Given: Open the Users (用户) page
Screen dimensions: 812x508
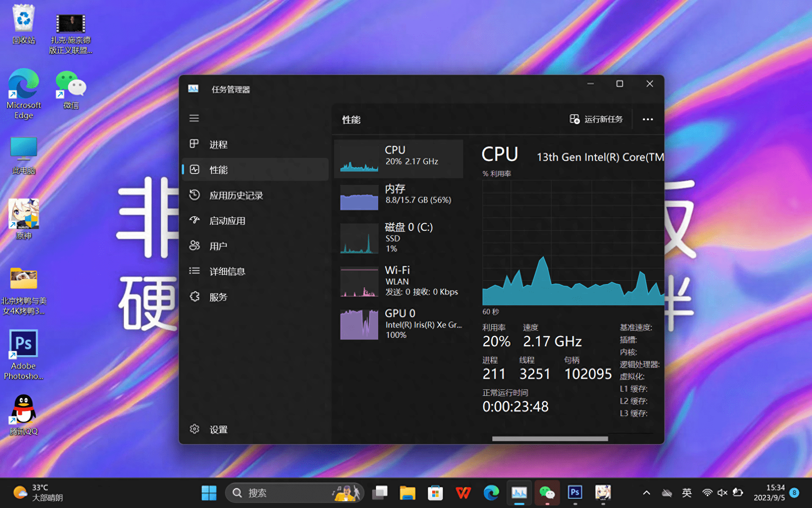Looking at the screenshot, I should (x=218, y=246).
